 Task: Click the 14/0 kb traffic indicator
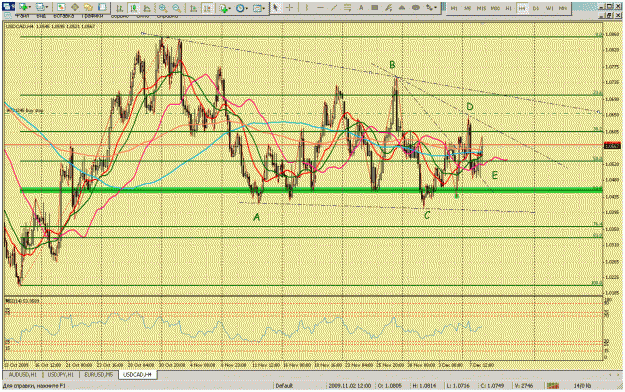pyautogui.click(x=582, y=386)
